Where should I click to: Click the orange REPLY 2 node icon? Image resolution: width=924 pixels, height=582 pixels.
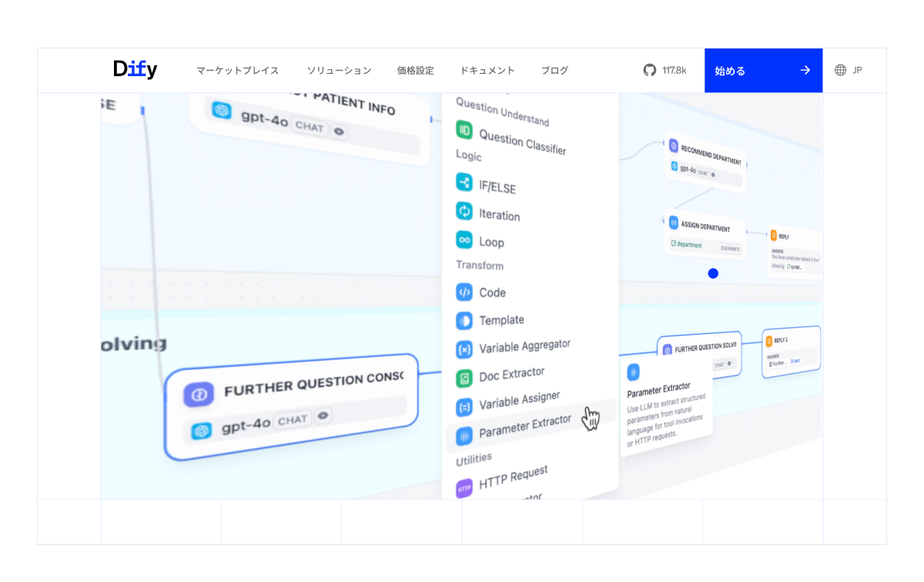coord(768,340)
